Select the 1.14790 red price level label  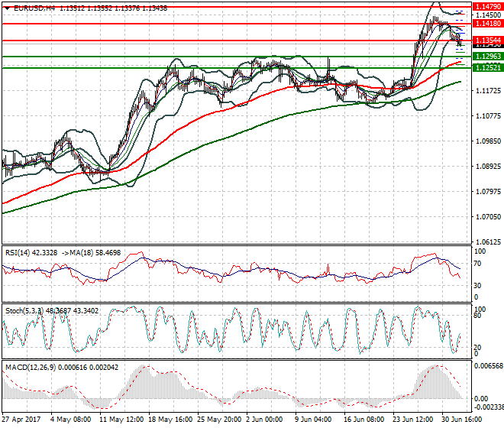click(x=488, y=7)
